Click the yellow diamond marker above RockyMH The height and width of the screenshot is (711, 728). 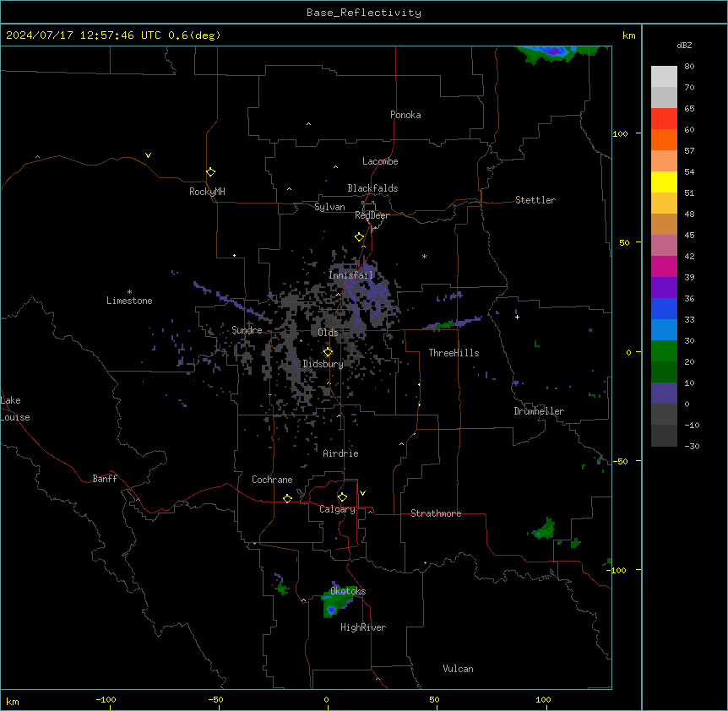pyautogui.click(x=210, y=172)
